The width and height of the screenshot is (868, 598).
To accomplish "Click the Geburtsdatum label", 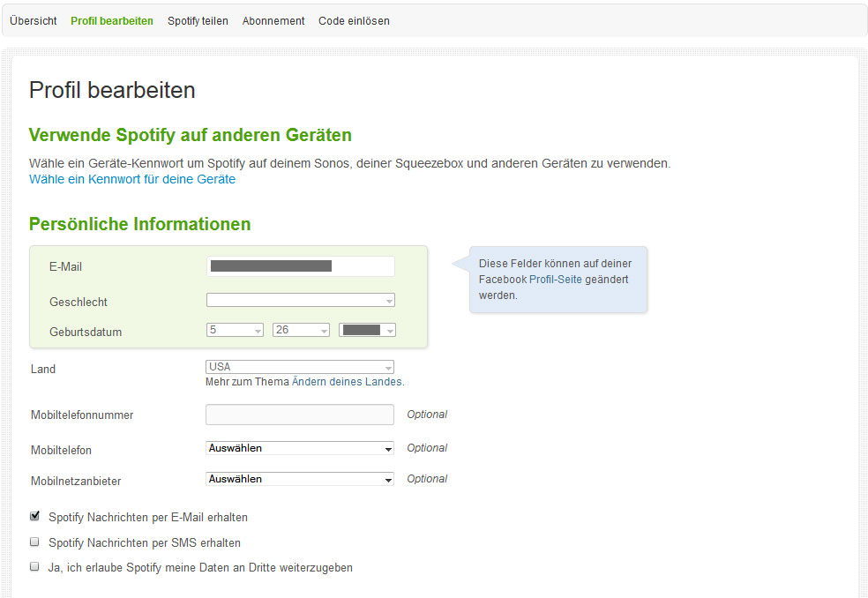I will [x=86, y=333].
